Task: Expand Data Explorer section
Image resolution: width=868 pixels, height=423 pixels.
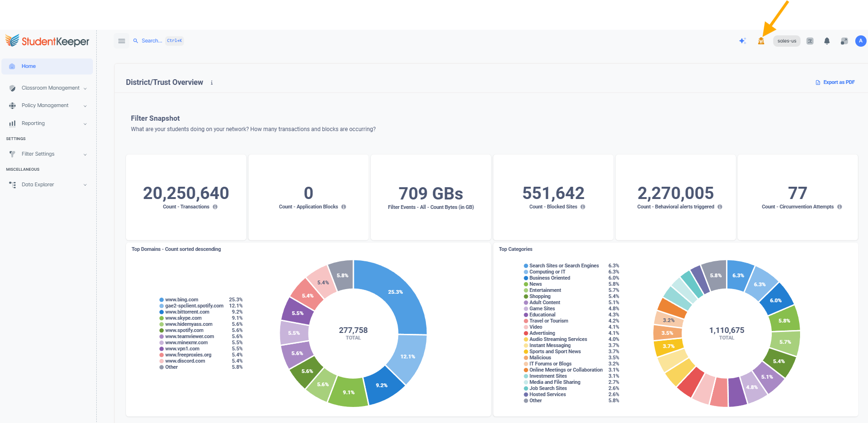Action: coord(47,185)
